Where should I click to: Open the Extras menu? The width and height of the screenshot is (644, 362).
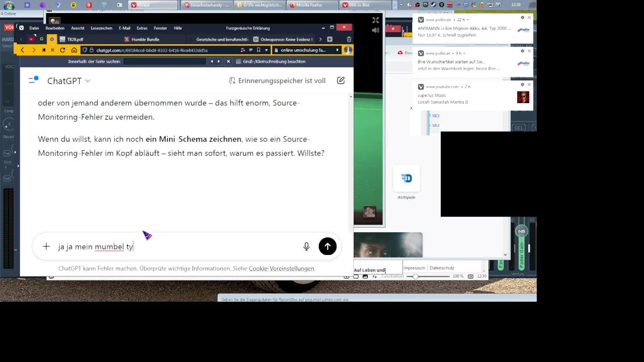click(142, 28)
